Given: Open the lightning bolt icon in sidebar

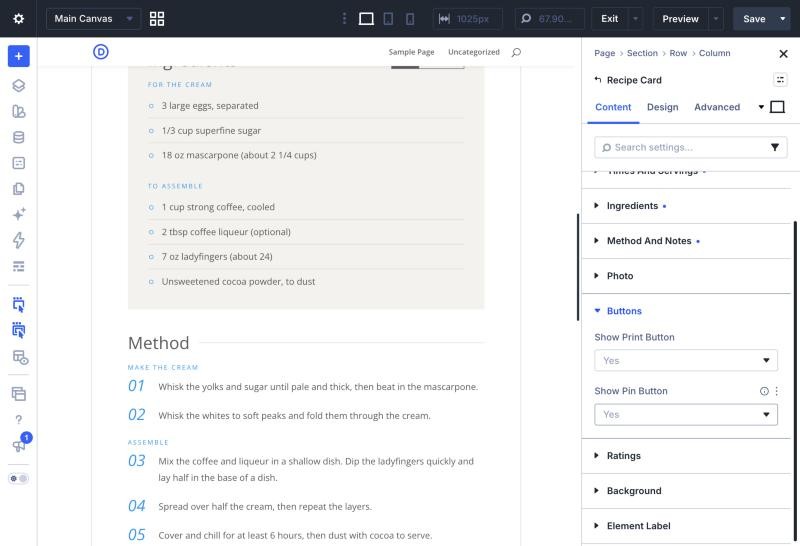Looking at the screenshot, I should [19, 240].
